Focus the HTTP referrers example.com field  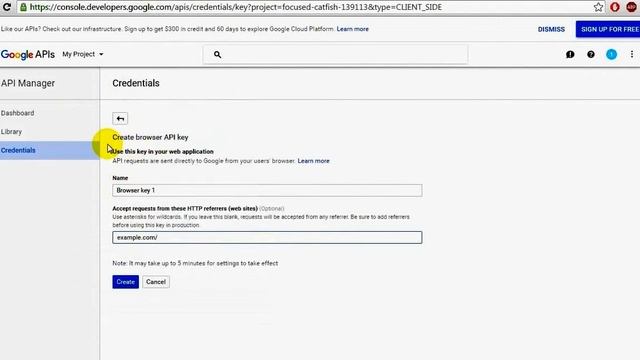(x=267, y=238)
